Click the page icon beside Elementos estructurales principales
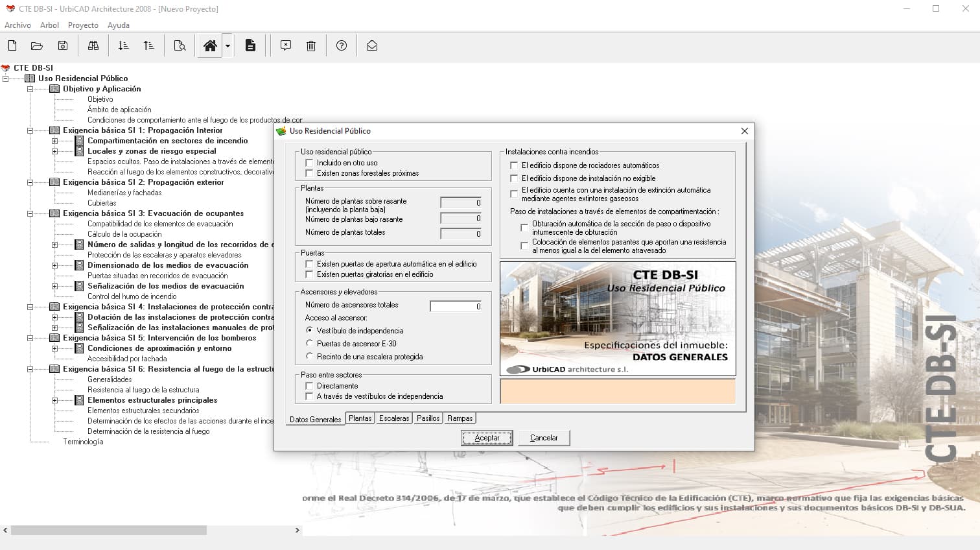Viewport: 980px width, 550px height. pyautogui.click(x=79, y=400)
